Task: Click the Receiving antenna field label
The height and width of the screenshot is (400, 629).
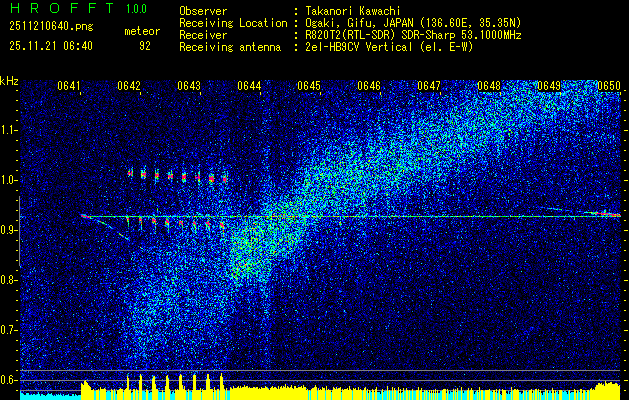Action: pyautogui.click(x=230, y=47)
